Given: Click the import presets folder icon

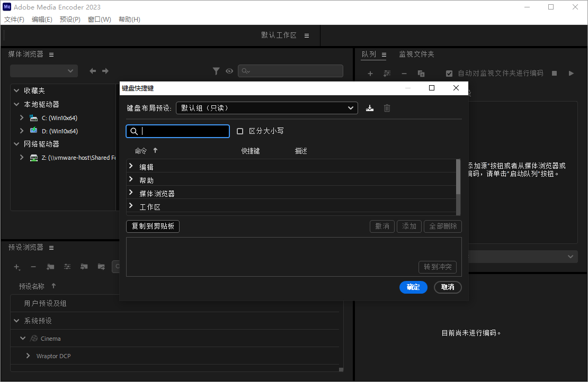Looking at the screenshot, I should coord(84,267).
